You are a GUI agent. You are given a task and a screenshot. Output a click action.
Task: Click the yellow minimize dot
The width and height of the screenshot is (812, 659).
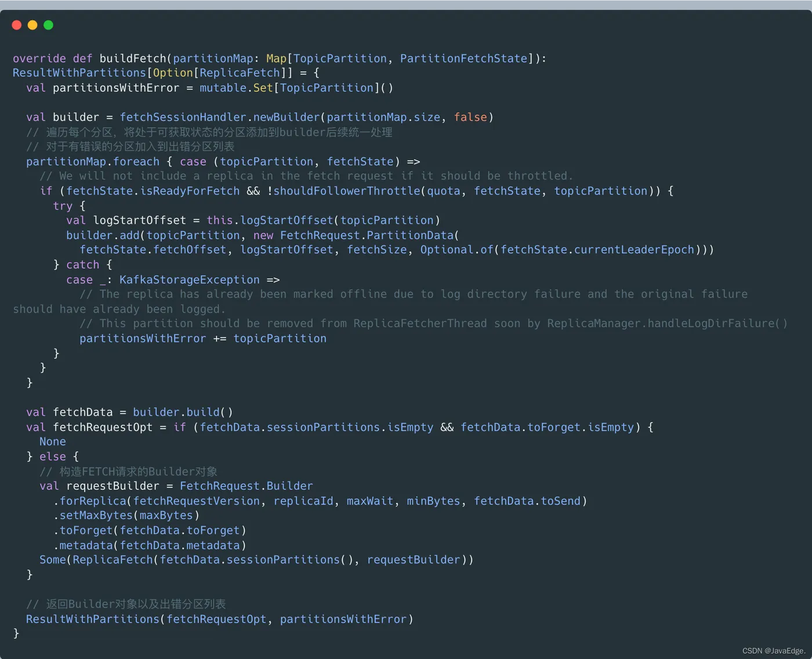32,25
